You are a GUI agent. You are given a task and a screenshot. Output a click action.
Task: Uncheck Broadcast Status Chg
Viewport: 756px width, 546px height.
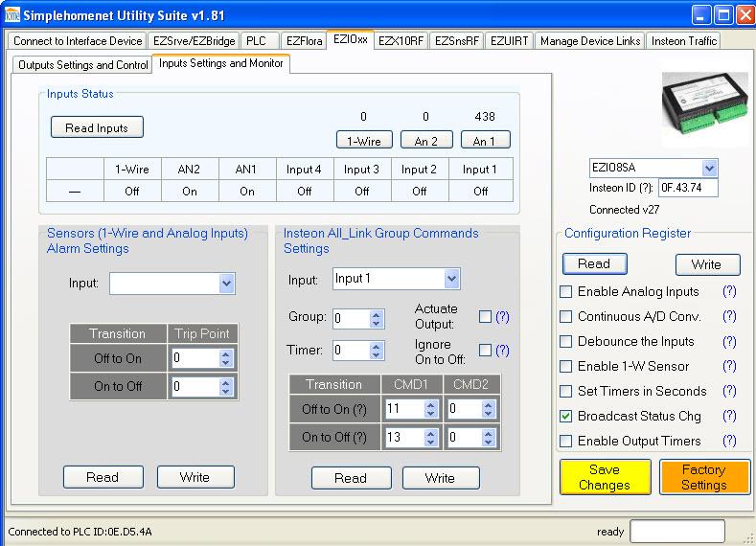click(x=566, y=416)
